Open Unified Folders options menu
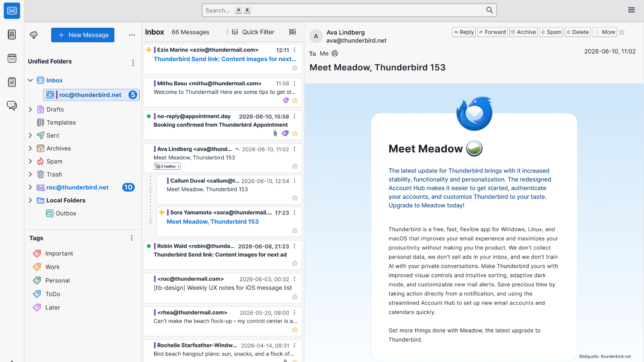 click(x=133, y=63)
